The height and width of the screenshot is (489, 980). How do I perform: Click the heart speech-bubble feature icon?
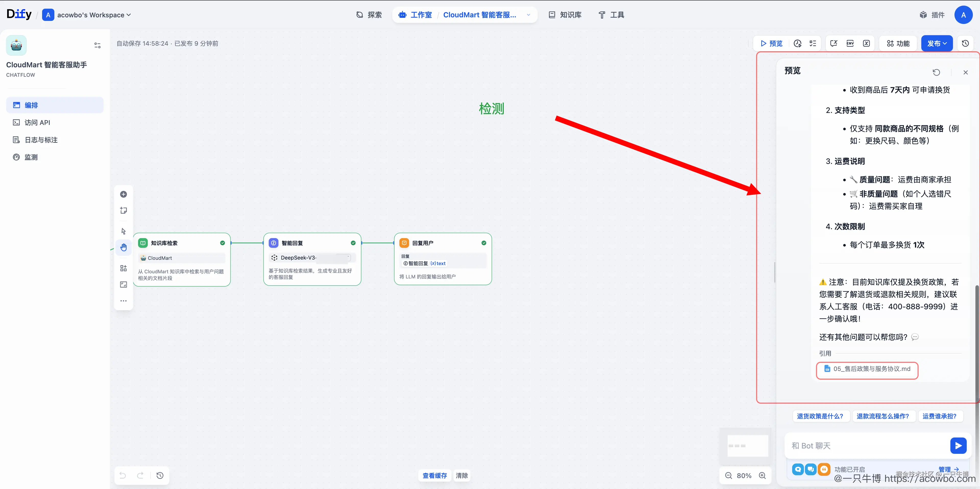coord(798,470)
